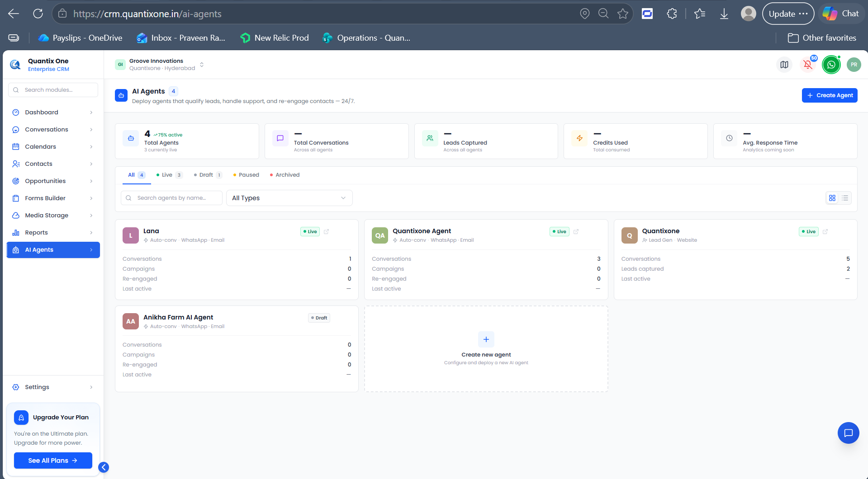Viewport: 868px width, 479px height.
Task: Open Groove Innovations workspace switcher
Action: tap(159, 65)
